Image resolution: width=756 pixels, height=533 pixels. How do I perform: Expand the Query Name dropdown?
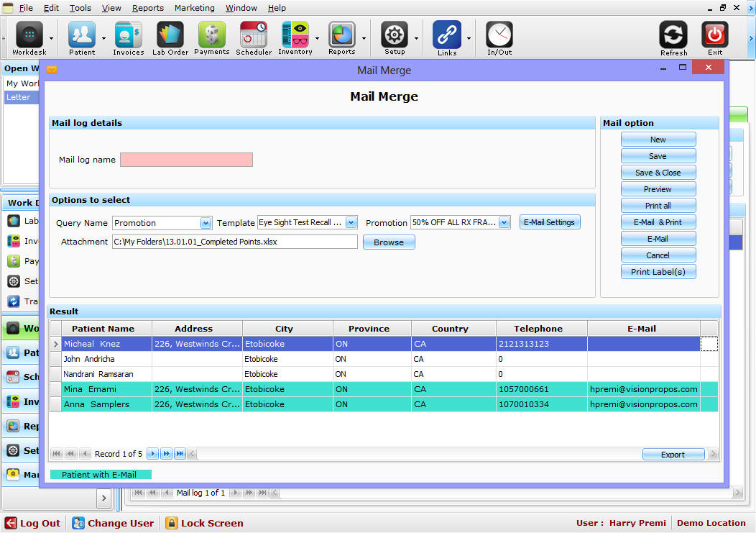(x=206, y=223)
